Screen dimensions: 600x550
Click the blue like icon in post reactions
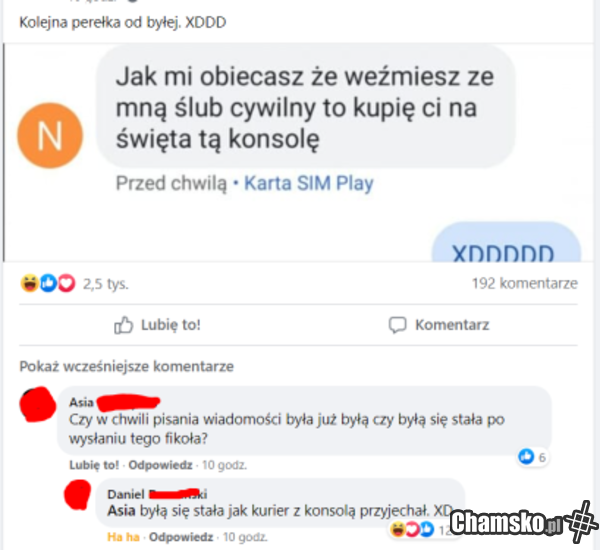pyautogui.click(x=49, y=283)
